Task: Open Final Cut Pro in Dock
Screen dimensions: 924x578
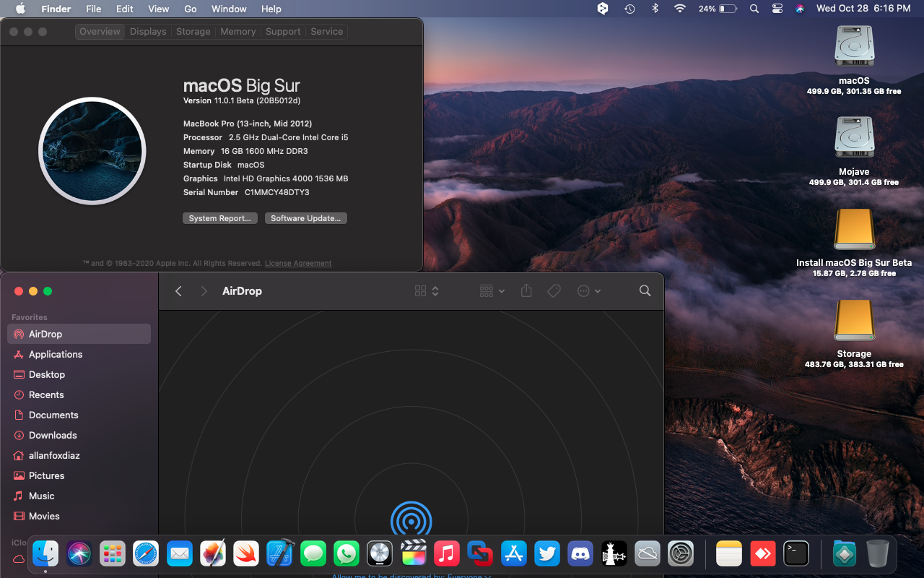Action: coord(414,554)
